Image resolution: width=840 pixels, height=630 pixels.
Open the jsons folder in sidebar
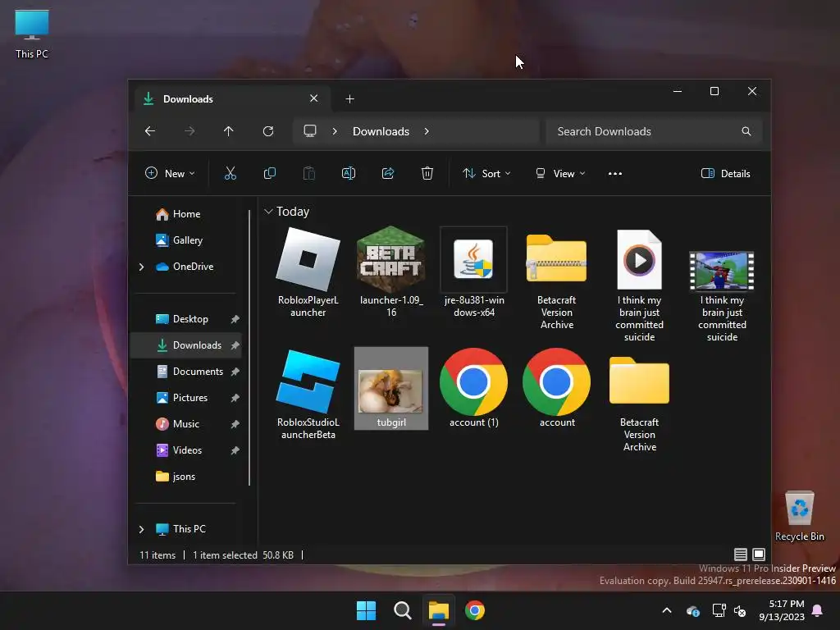point(185,477)
